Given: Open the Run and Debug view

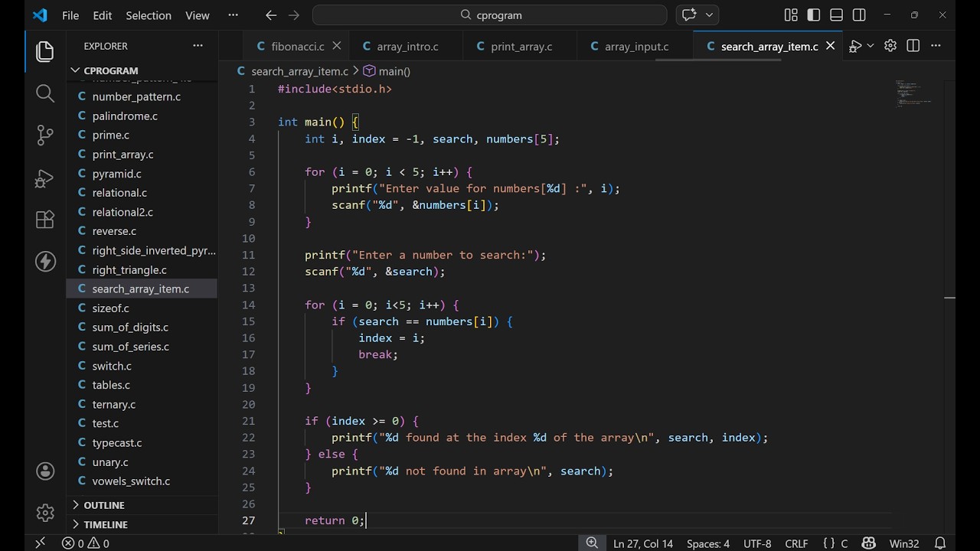Looking at the screenshot, I should pyautogui.click(x=45, y=178).
